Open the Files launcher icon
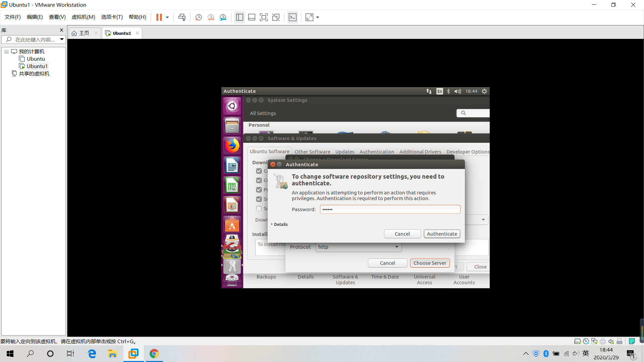This screenshot has width=644, height=362. 232,126
